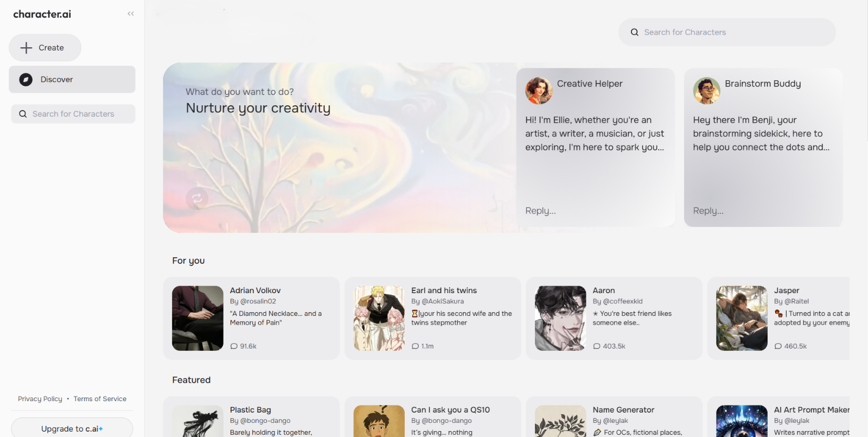Click the For you section heading
868x437 pixels.
[x=188, y=261]
